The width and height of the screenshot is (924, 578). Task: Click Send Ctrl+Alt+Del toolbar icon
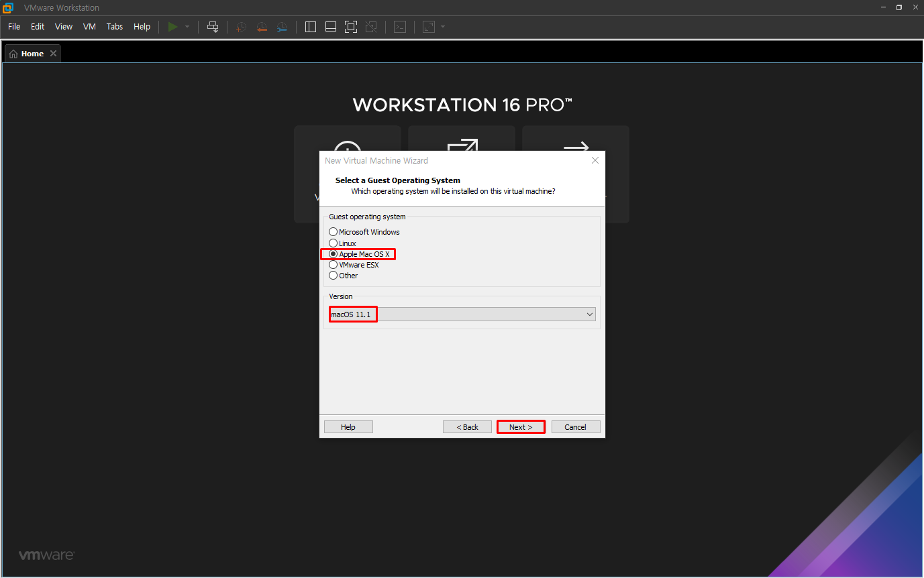click(213, 27)
